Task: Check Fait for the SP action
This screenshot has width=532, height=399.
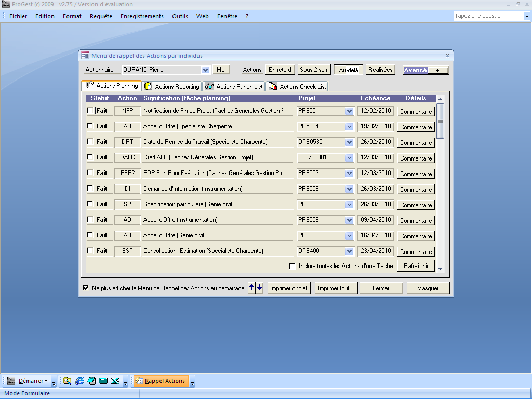Action: pyautogui.click(x=90, y=204)
